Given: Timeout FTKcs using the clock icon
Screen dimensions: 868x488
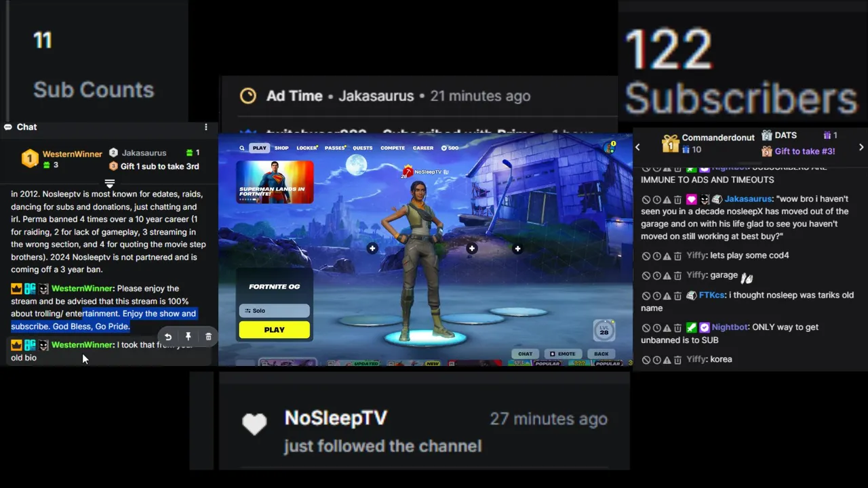Looking at the screenshot, I should point(656,296).
